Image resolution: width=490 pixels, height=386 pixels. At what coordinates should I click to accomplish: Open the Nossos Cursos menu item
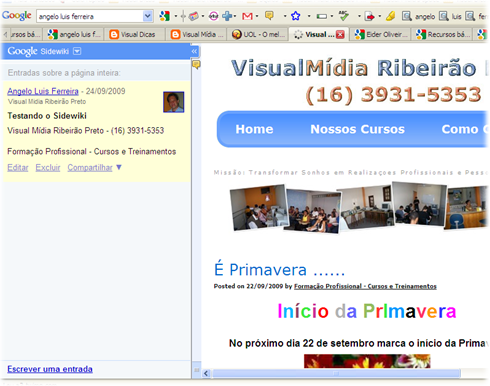(x=357, y=129)
